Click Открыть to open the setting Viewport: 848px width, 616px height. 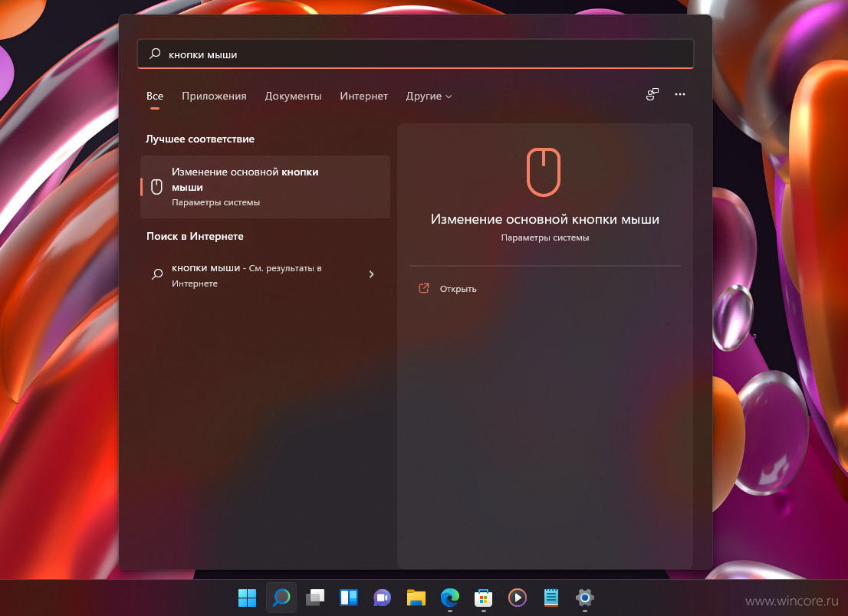458,289
